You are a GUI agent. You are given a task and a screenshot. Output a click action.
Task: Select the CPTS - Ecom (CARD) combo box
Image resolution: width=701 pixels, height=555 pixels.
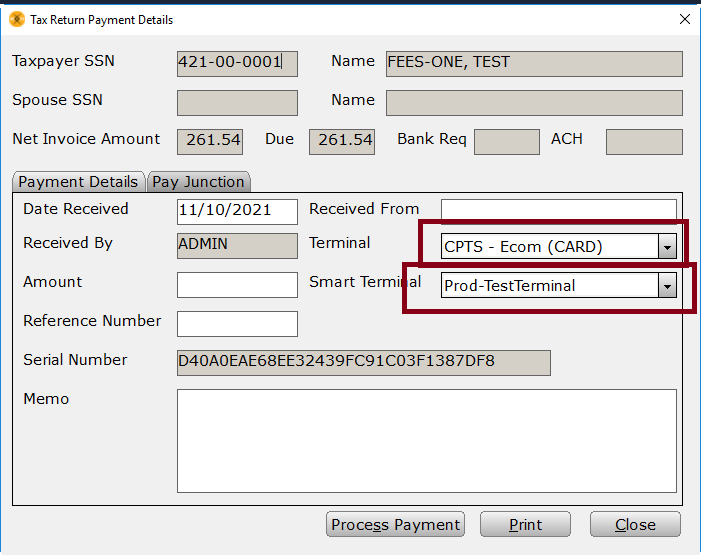click(x=558, y=246)
